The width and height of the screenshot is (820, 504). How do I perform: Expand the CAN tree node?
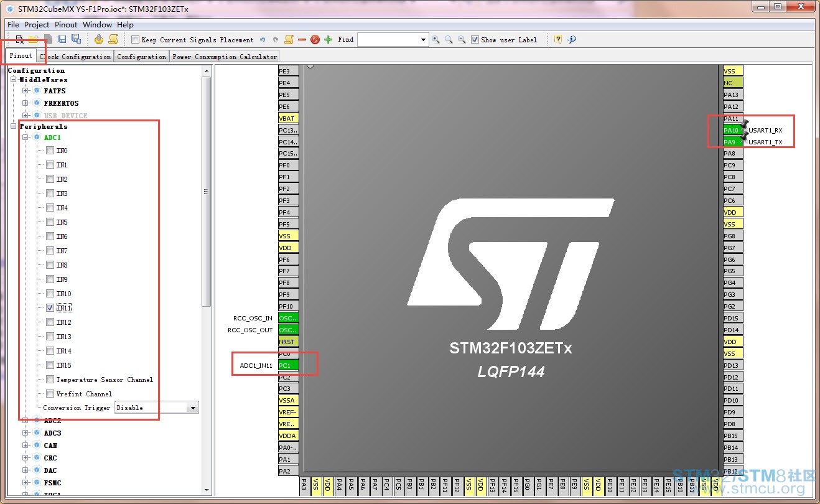pyautogui.click(x=26, y=446)
